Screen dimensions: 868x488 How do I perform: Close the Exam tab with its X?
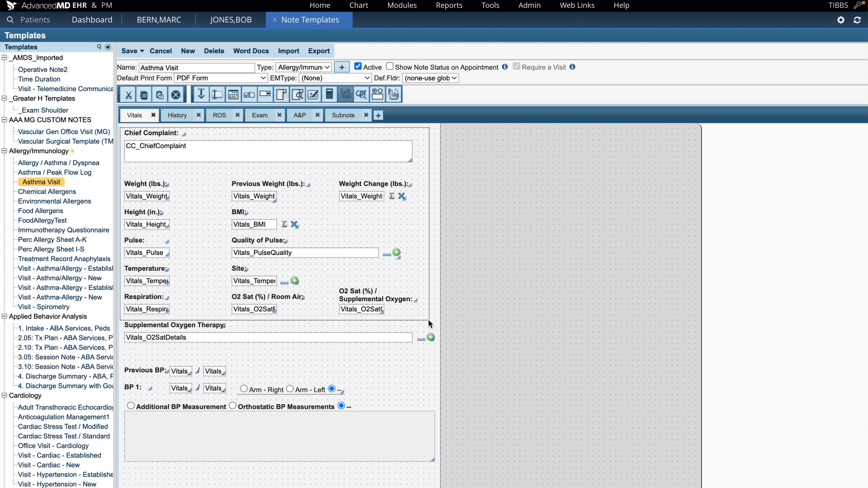coord(279,115)
